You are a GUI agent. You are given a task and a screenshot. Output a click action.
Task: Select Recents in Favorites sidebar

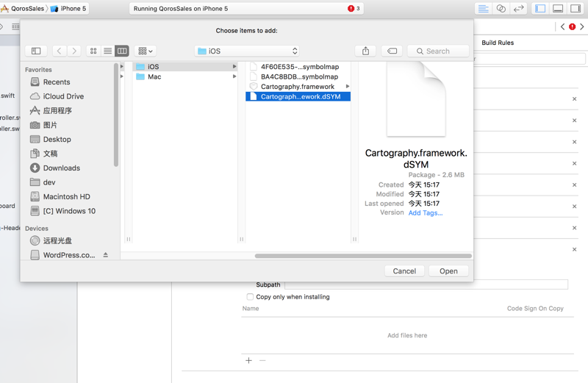click(57, 82)
